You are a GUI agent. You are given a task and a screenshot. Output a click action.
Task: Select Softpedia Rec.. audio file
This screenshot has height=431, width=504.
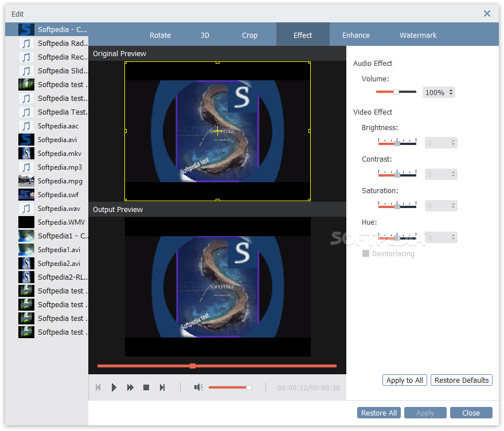[x=46, y=57]
